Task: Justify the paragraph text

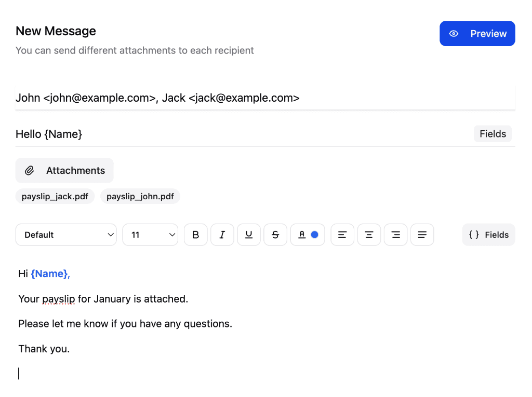Action: click(422, 235)
